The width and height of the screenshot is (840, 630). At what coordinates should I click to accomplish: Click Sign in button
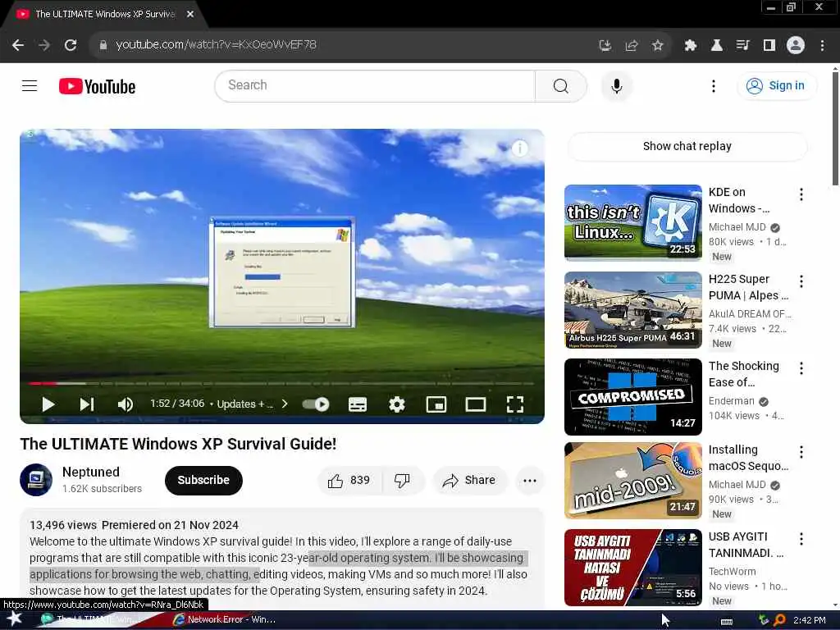778,85
